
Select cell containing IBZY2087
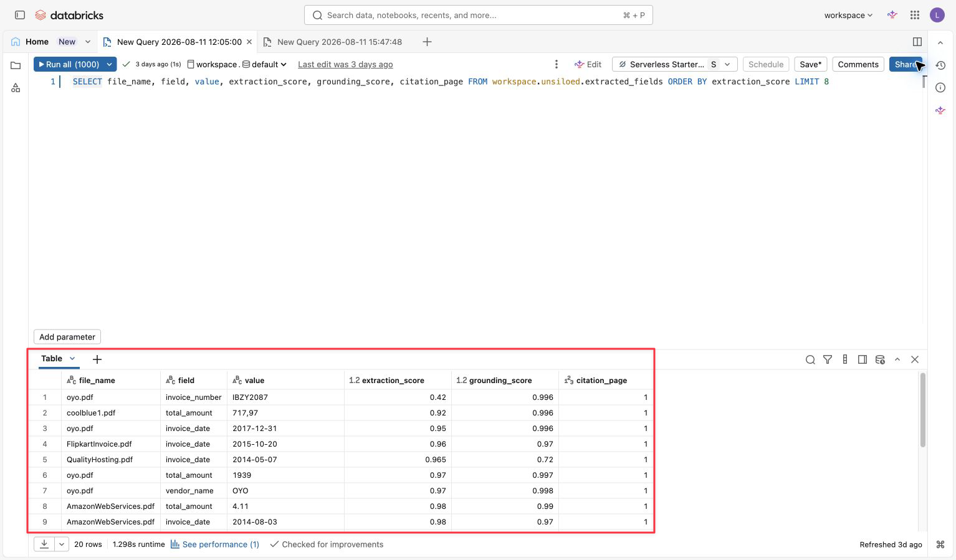[285, 397]
